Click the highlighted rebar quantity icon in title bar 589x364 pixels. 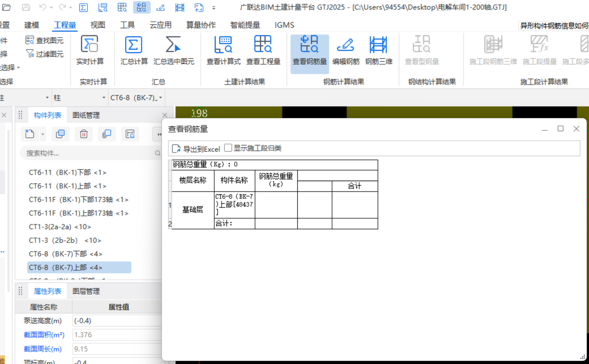[142, 7]
